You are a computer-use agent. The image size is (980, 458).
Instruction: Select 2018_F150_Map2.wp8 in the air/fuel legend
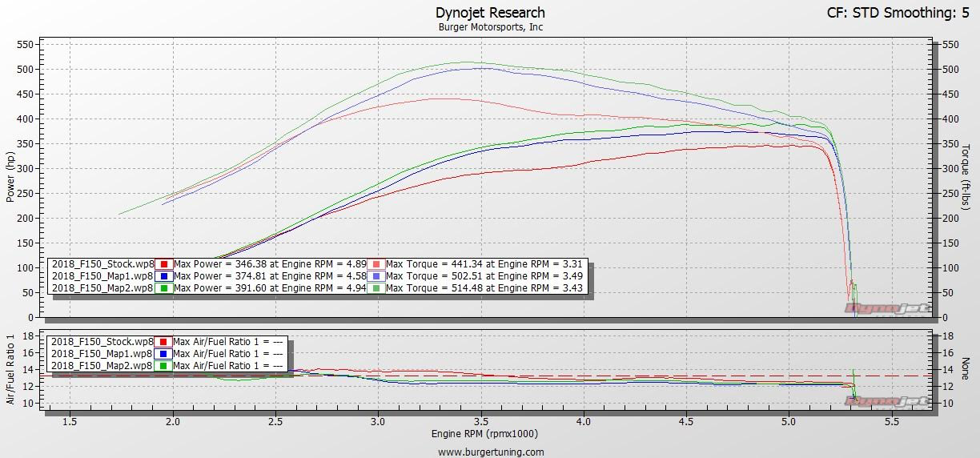pyautogui.click(x=102, y=364)
